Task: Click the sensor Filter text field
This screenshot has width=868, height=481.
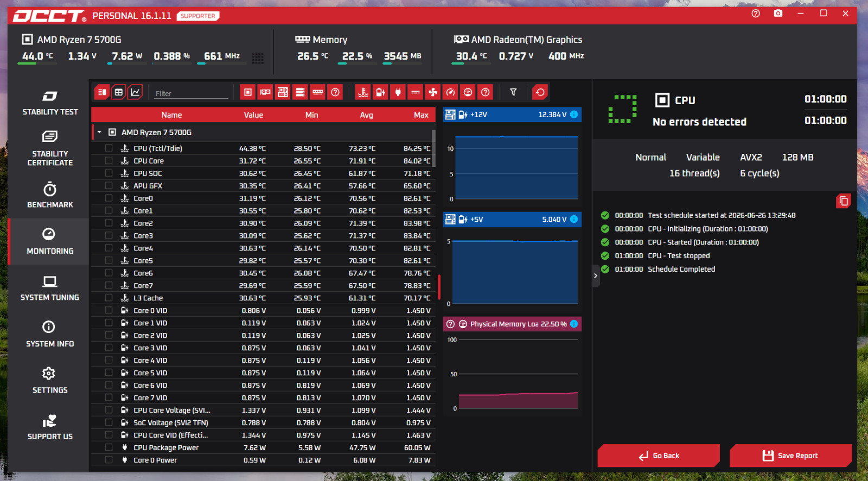Action: (x=191, y=93)
